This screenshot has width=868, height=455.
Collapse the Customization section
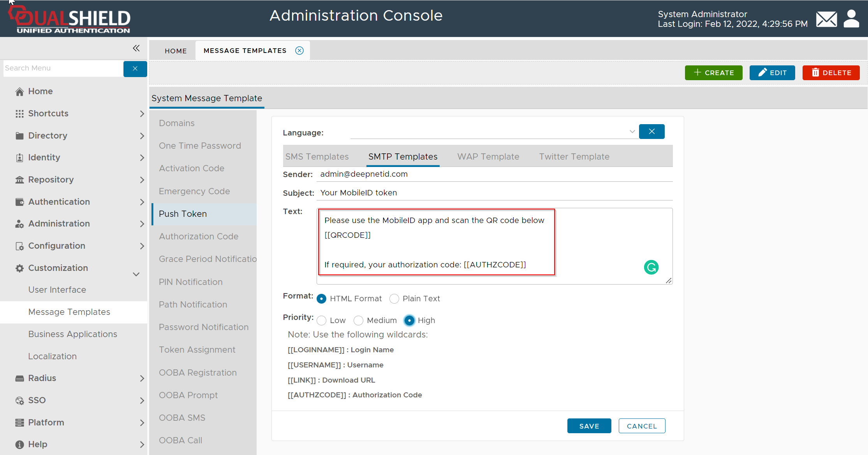click(136, 274)
